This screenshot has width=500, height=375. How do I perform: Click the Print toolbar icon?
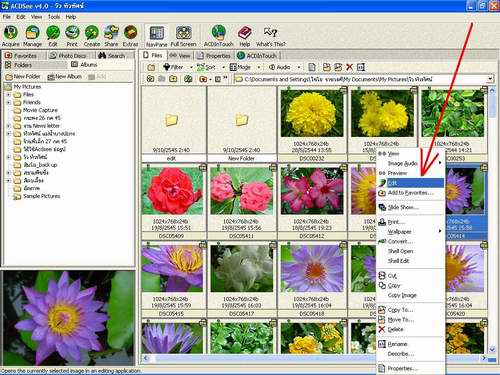72,36
